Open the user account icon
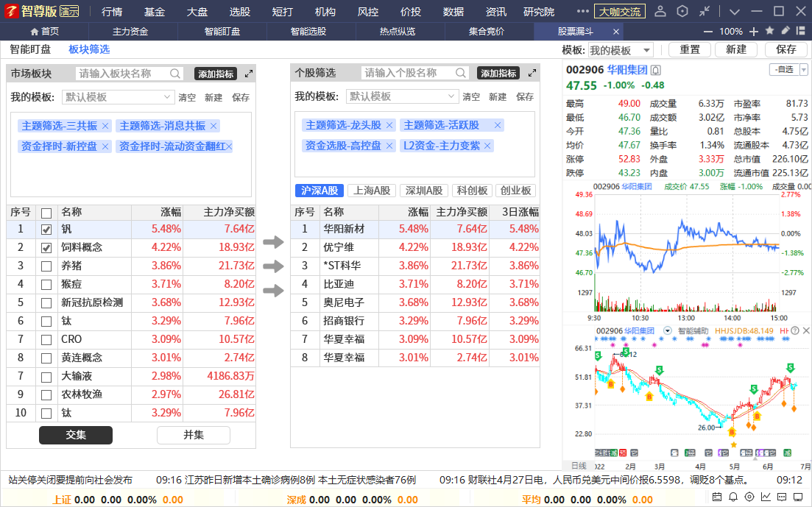This screenshot has height=507, width=812. point(660,11)
